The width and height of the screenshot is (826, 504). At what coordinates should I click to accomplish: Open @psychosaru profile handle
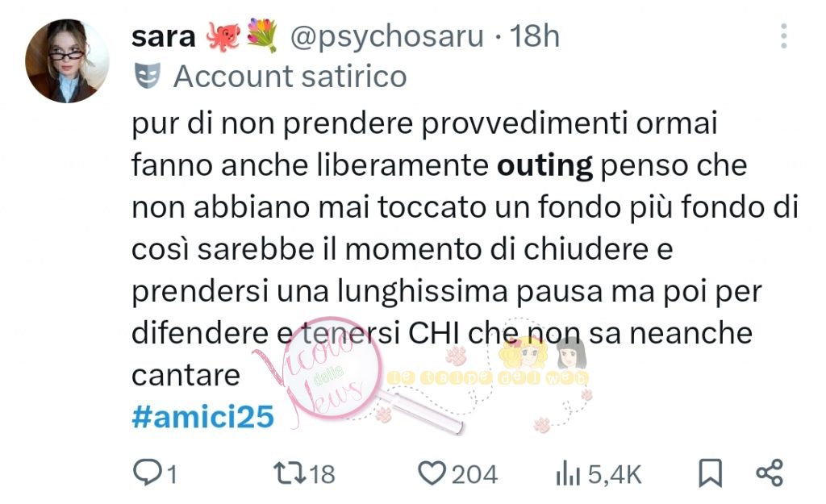pyautogui.click(x=386, y=36)
